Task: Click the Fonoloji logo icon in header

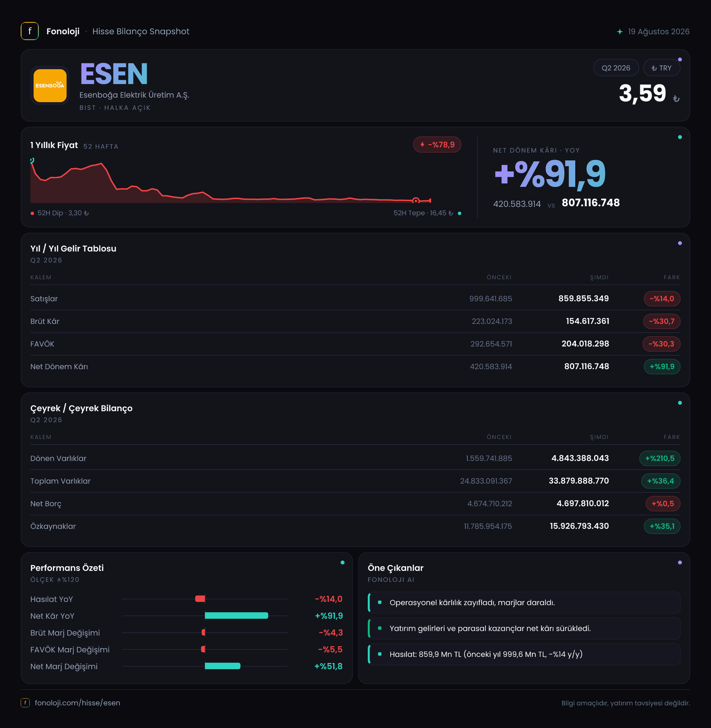Action: pos(29,31)
